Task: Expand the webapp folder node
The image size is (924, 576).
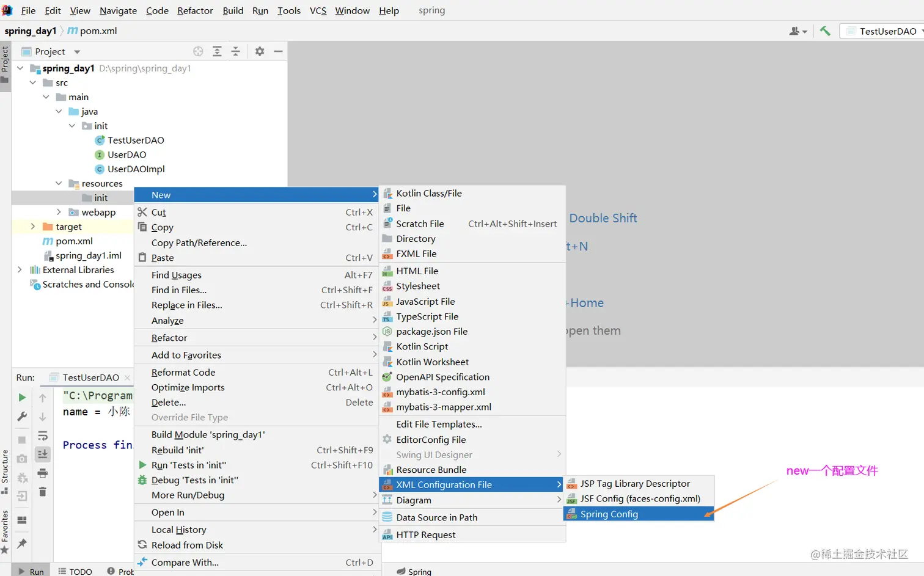Action: [59, 212]
